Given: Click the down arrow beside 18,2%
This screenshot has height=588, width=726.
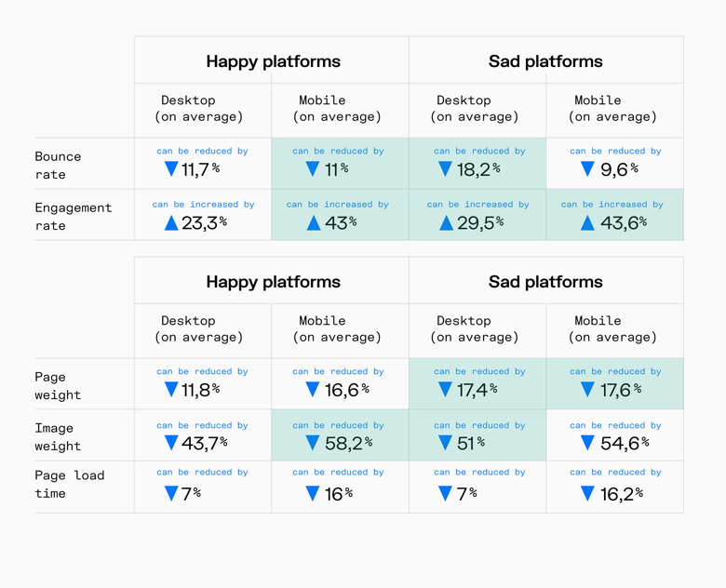Looking at the screenshot, I should 446,169.
